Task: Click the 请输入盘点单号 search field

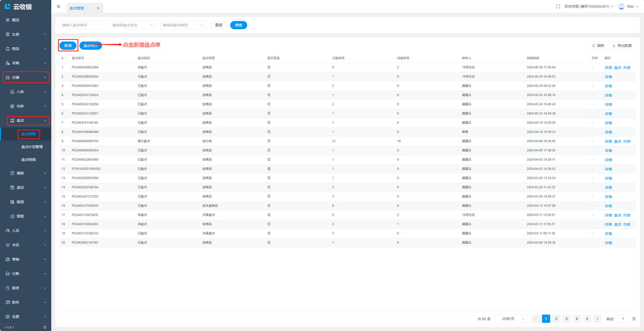Action: (83, 25)
